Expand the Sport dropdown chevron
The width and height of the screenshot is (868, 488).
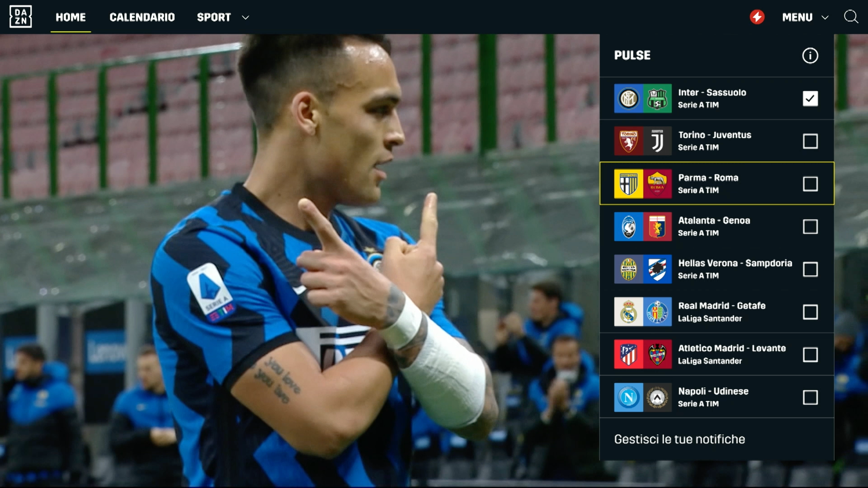click(245, 18)
